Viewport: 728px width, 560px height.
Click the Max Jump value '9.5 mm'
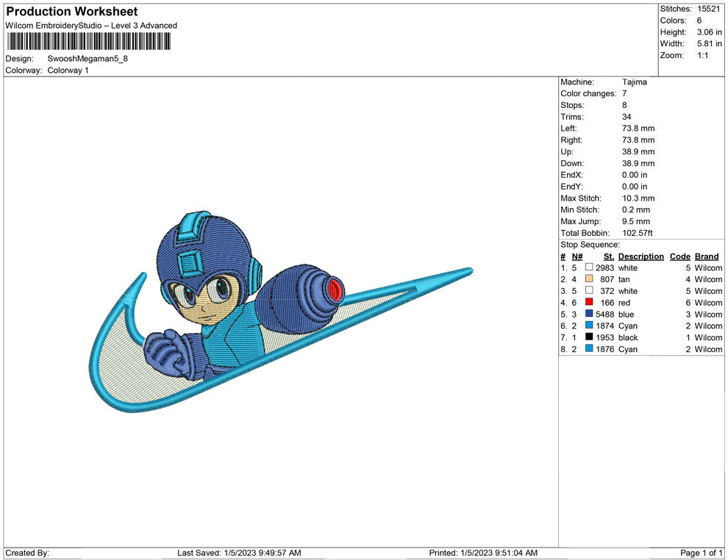636,221
